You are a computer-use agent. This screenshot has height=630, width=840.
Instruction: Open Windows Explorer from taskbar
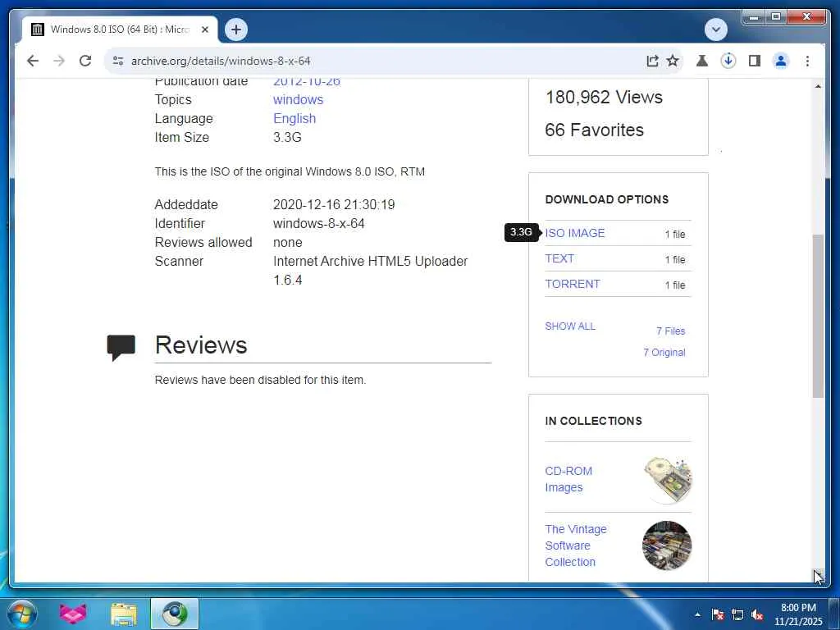click(124, 614)
